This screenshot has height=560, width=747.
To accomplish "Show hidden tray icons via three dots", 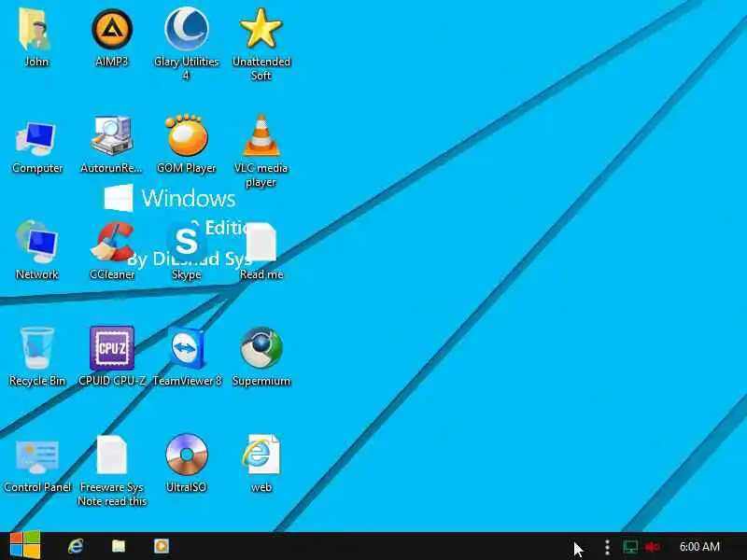I will [x=607, y=547].
